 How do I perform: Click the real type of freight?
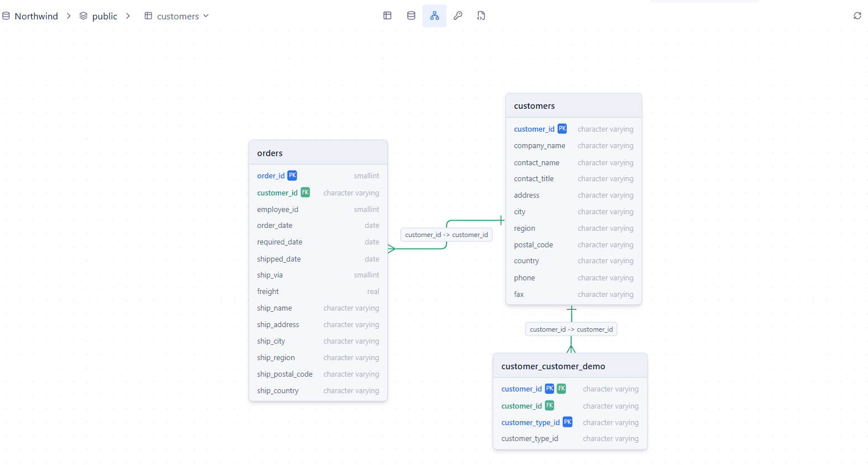373,292
